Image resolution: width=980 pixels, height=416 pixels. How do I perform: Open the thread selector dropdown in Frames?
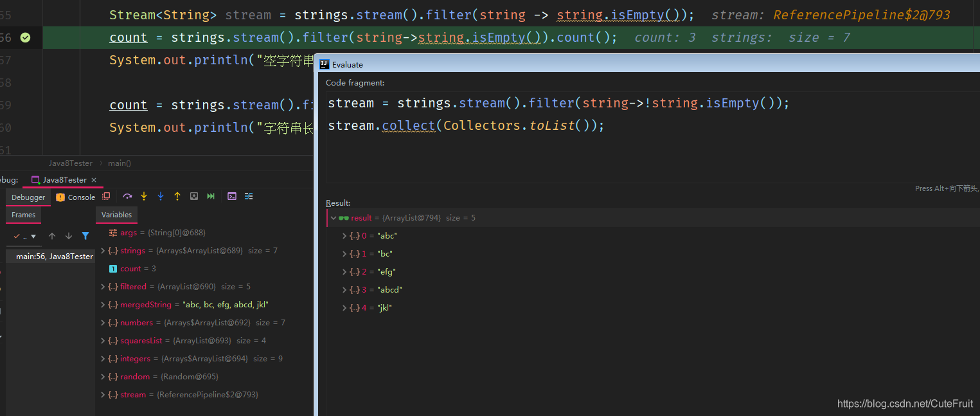click(x=25, y=236)
